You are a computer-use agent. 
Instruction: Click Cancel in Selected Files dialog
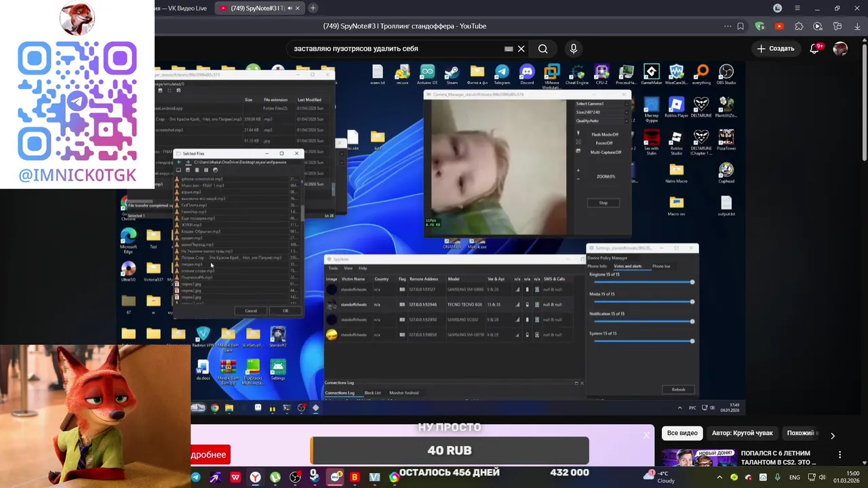coord(251,310)
